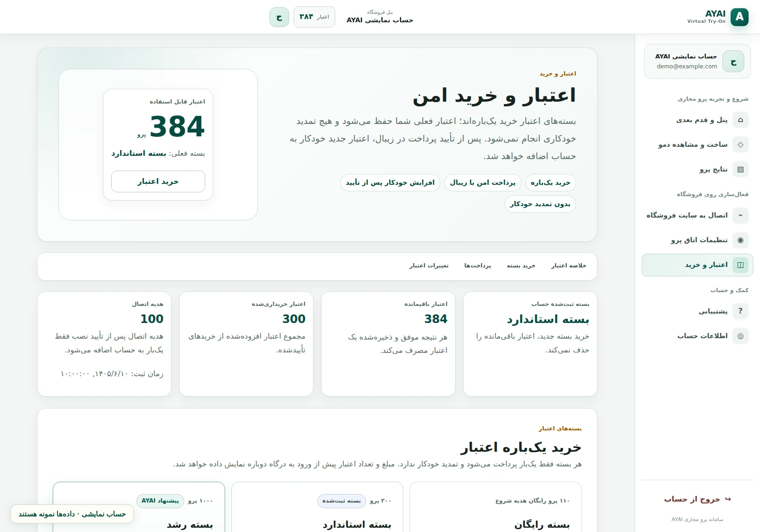This screenshot has height=532, width=760.
Task: Click the sidebar account avatar ح
Action: [733, 62]
